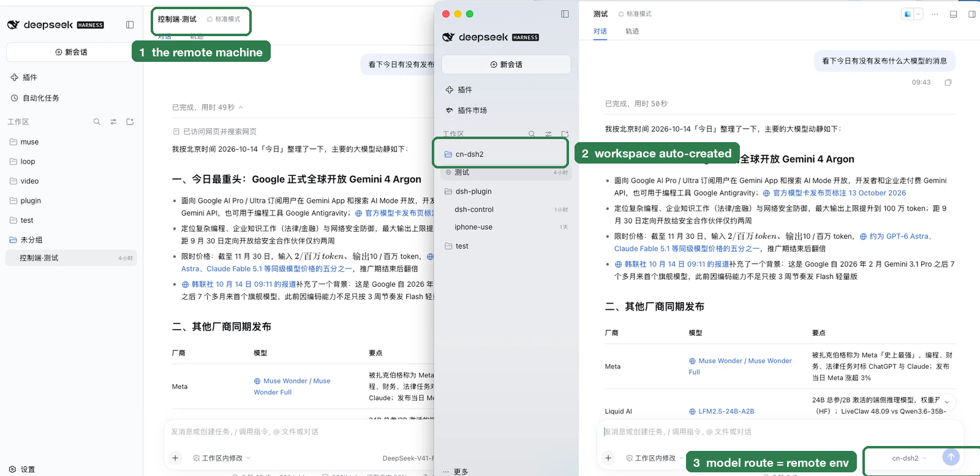The height and width of the screenshot is (476, 980).
Task: Switch to the 轨迹 tab in front window
Action: [x=632, y=31]
